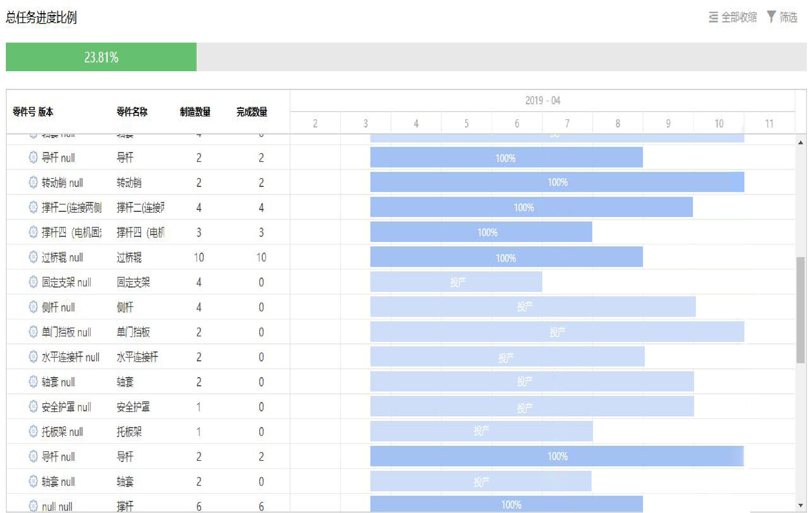
Task: Click gear icon beside 水平连接杆 null
Action: [x=33, y=357]
